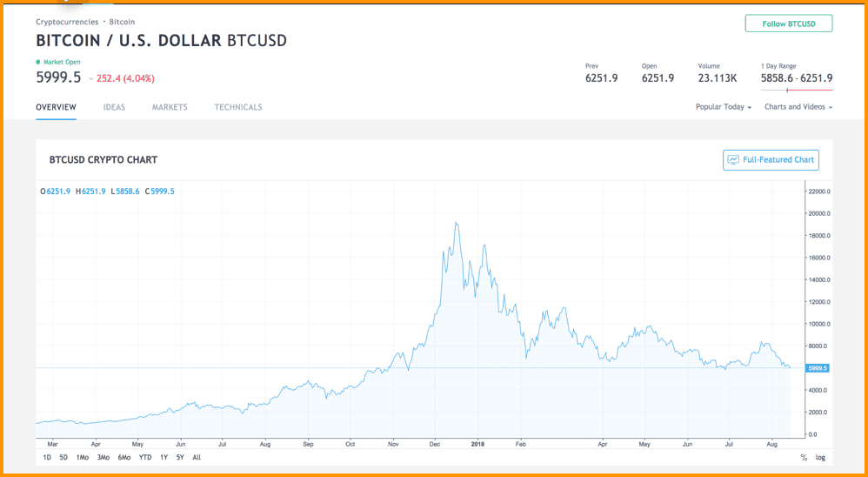
Task: Click the 5999.5 current price axis label
Action: click(x=817, y=368)
